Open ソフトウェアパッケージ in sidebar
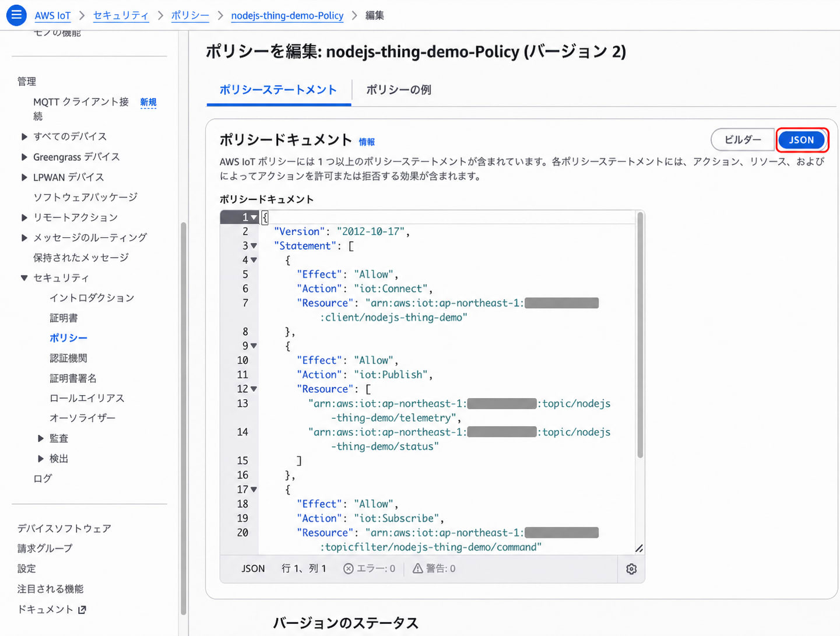The width and height of the screenshot is (840, 636). (86, 197)
